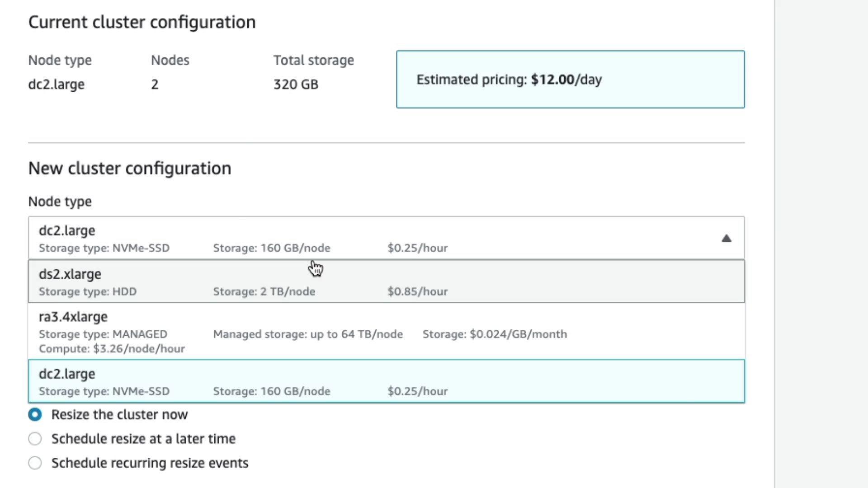Choose the highlighted dc2.large list option
The width and height of the screenshot is (868, 488).
pyautogui.click(x=67, y=374)
